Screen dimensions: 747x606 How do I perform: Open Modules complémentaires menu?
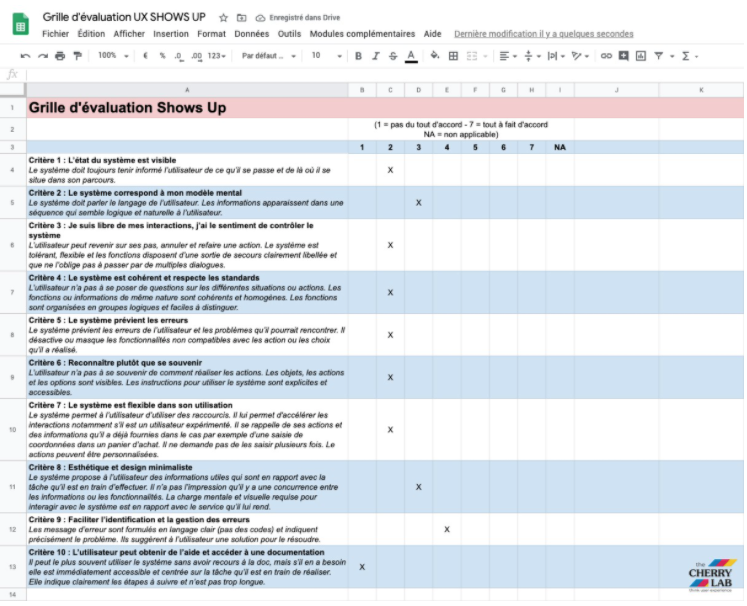pyautogui.click(x=362, y=34)
